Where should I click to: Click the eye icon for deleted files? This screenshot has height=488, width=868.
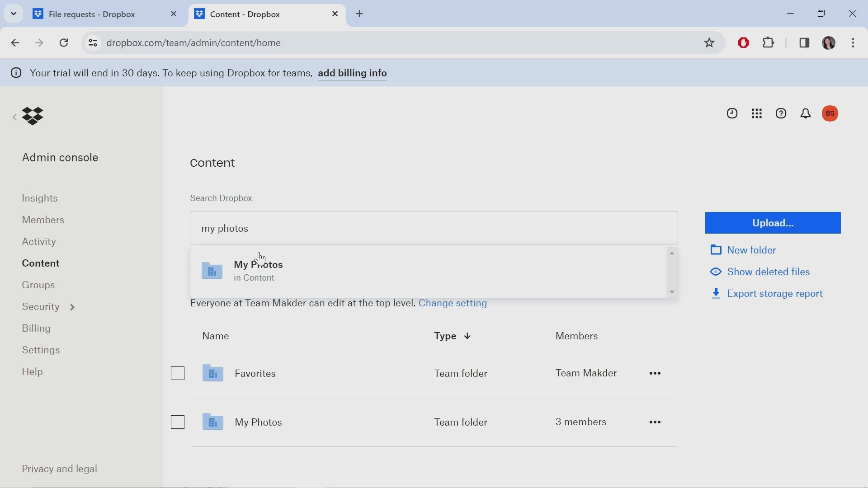point(716,272)
